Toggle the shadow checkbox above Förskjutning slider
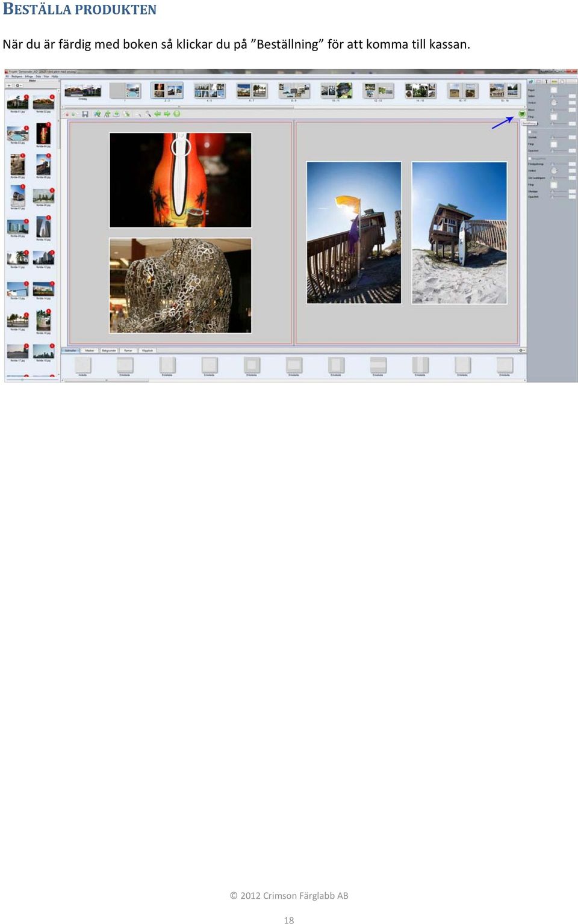The width and height of the screenshot is (578, 924). (530, 158)
